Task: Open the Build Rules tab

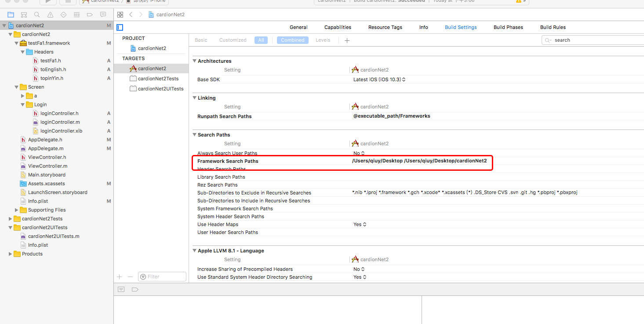Action: click(x=553, y=27)
